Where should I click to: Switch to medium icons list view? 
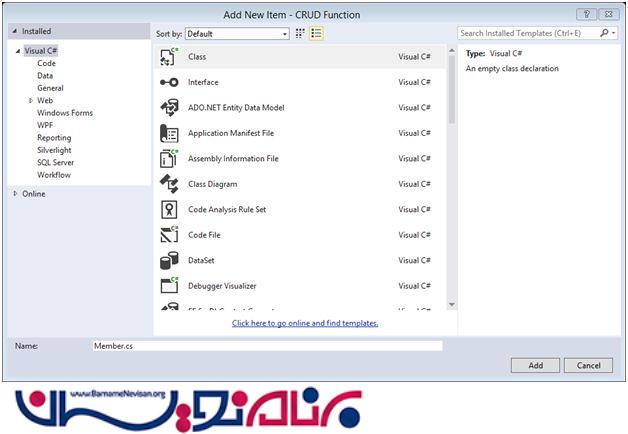coord(316,34)
